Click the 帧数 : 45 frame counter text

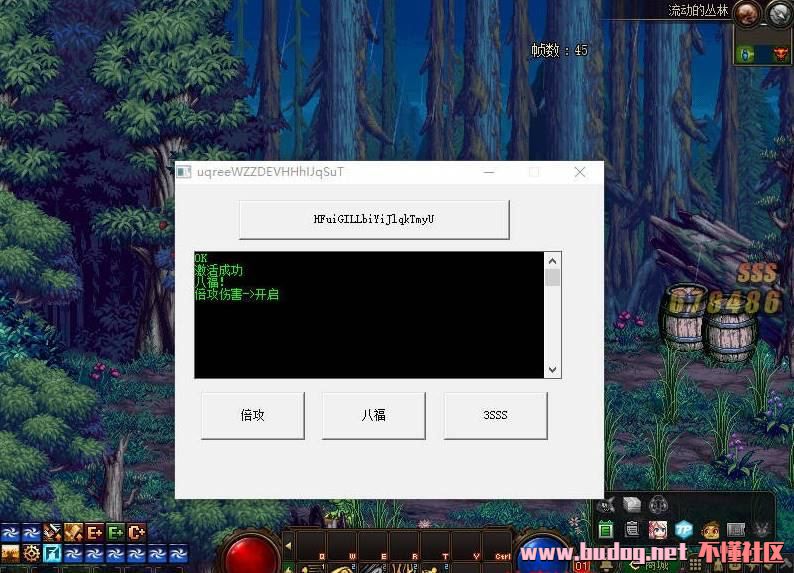point(560,50)
